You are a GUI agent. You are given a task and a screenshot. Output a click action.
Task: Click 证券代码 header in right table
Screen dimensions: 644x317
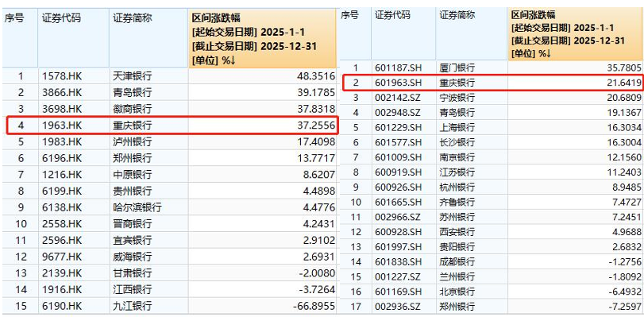[392, 16]
